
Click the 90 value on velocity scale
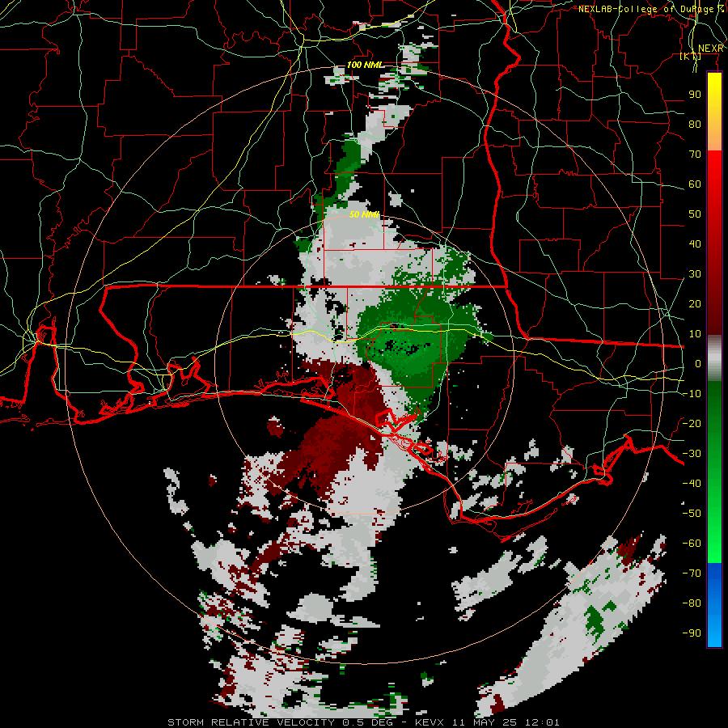point(695,95)
